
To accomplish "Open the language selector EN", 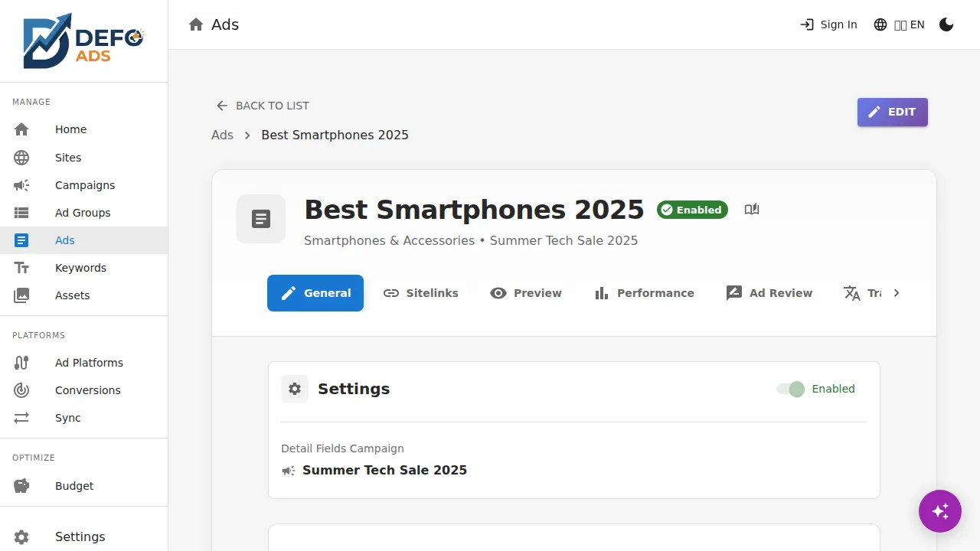I will pyautogui.click(x=899, y=24).
